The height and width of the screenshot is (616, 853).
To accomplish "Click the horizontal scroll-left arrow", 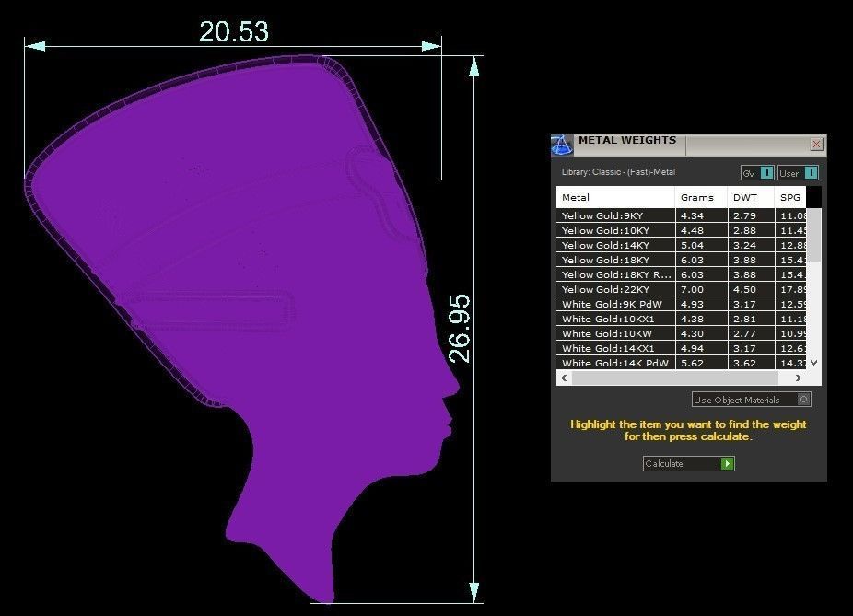I will (x=564, y=378).
